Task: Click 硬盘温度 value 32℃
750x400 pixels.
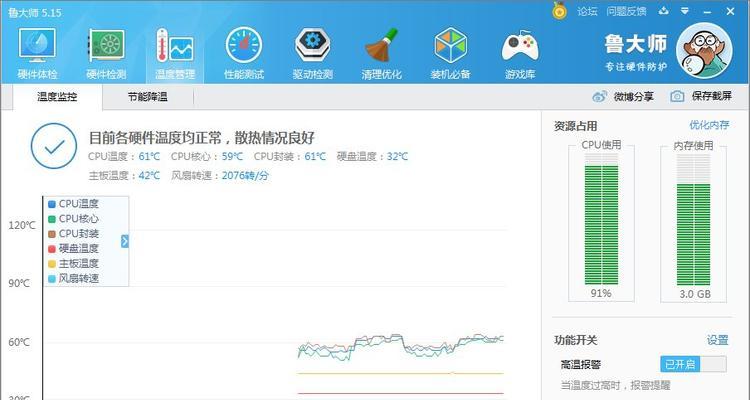Action: pyautogui.click(x=397, y=156)
